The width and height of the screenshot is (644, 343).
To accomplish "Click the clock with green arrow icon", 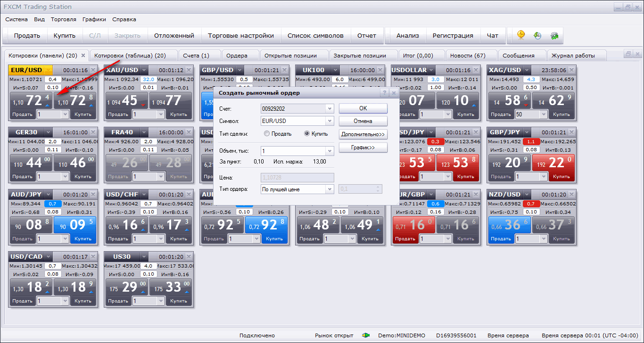I will point(537,35).
